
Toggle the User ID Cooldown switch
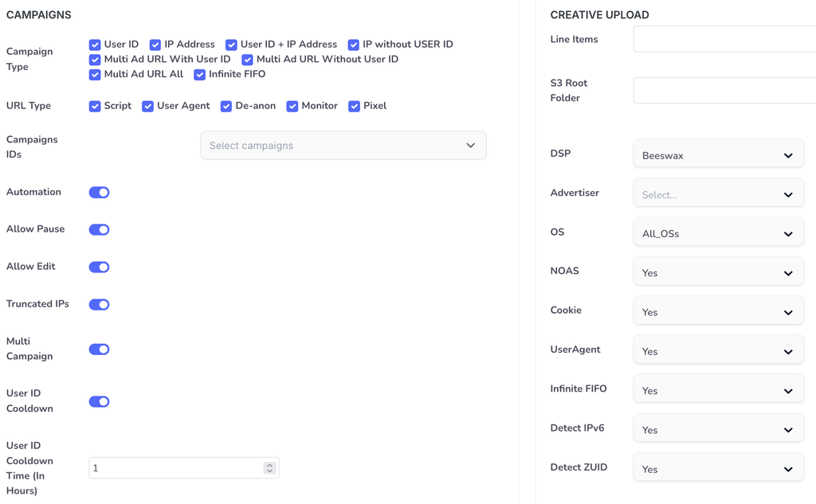[99, 401]
